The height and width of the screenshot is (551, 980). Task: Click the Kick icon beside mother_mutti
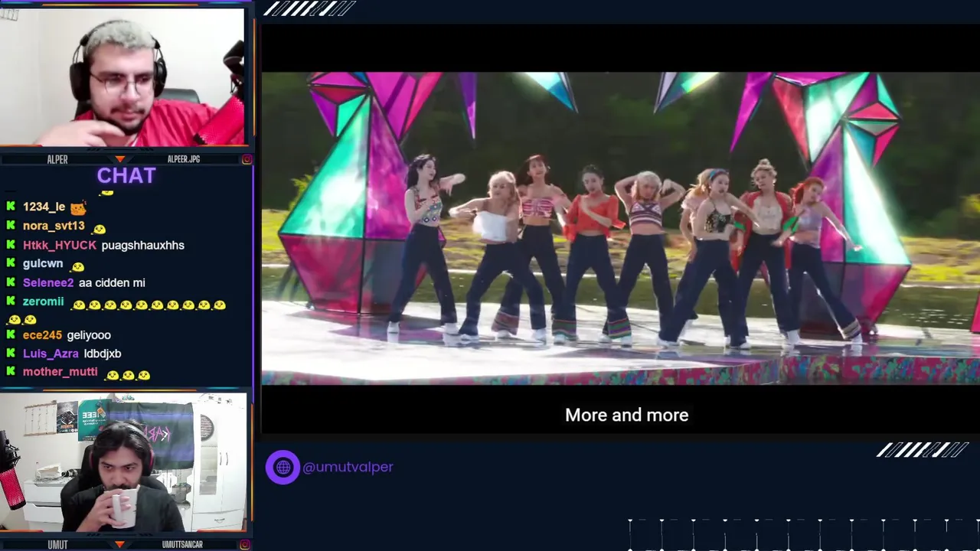click(x=11, y=371)
